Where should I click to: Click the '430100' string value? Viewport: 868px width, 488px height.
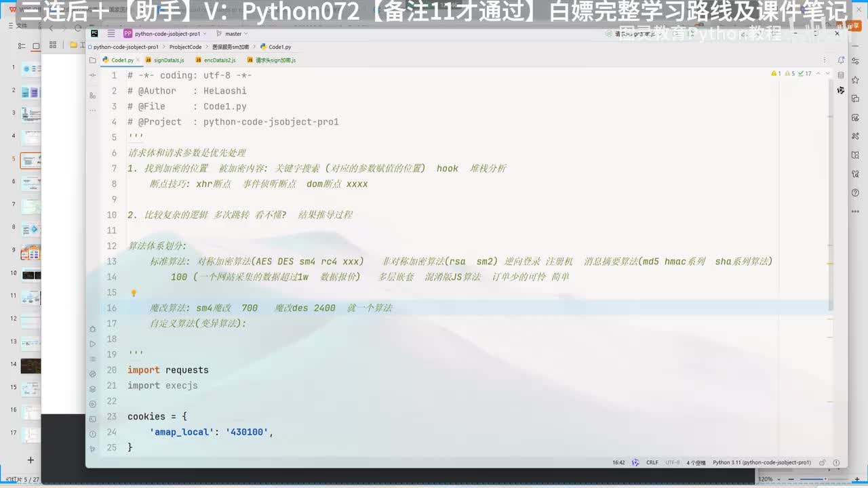pyautogui.click(x=247, y=432)
